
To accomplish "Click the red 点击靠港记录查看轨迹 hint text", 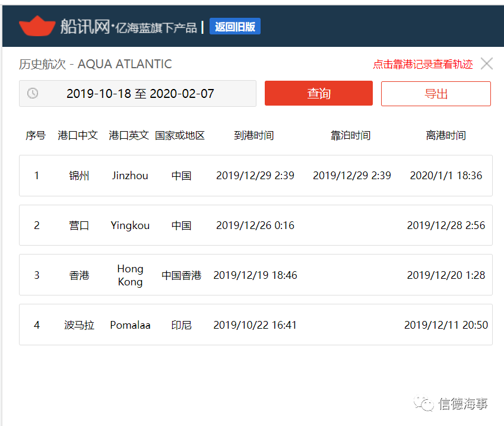I will pos(423,64).
